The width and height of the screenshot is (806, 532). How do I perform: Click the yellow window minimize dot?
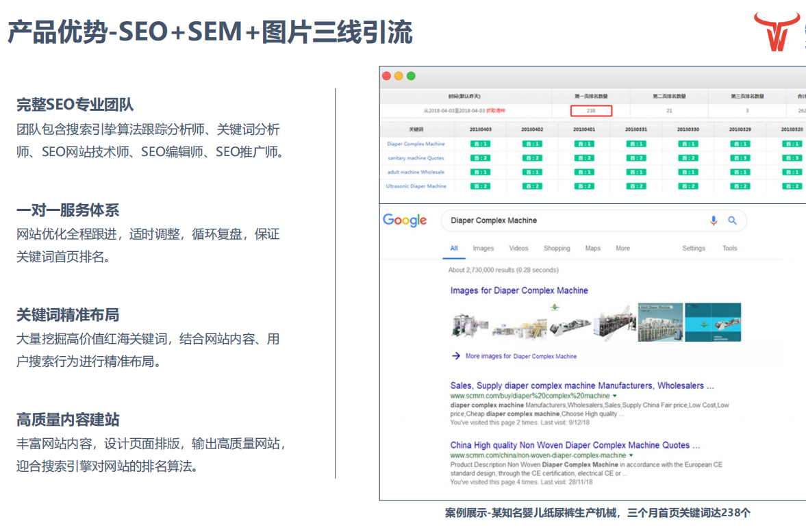(399, 76)
